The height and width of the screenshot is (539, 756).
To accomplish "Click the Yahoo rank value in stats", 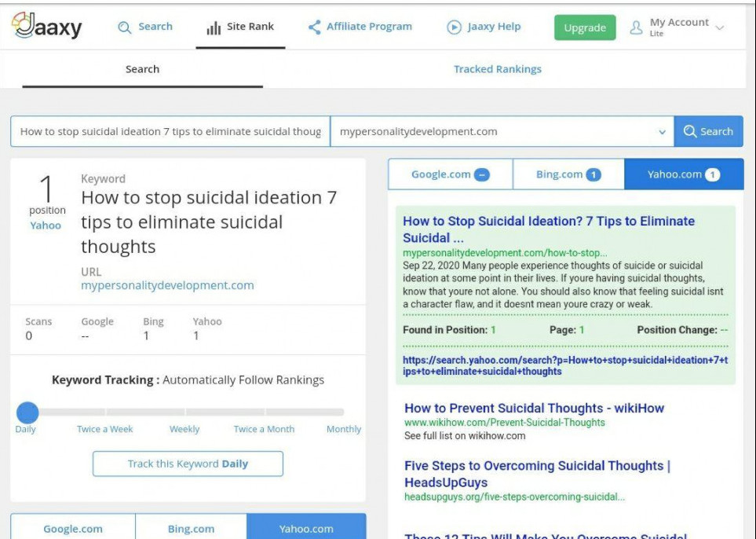I will click(x=196, y=335).
